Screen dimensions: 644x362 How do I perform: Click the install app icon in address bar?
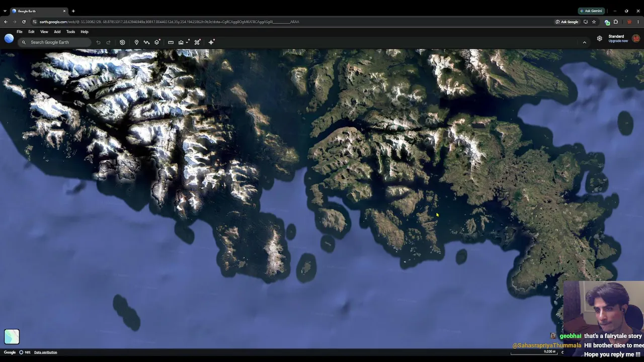[586, 22]
